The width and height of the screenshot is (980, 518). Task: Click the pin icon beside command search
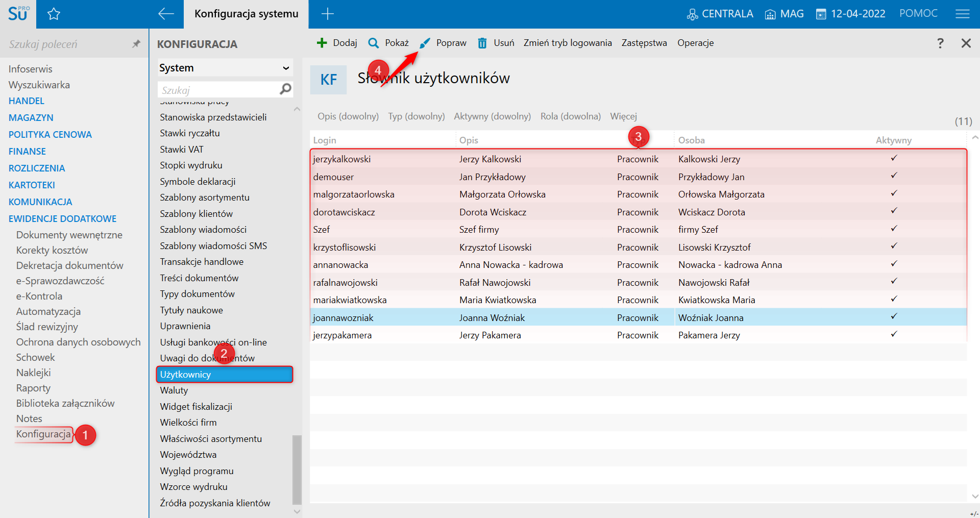click(x=136, y=44)
